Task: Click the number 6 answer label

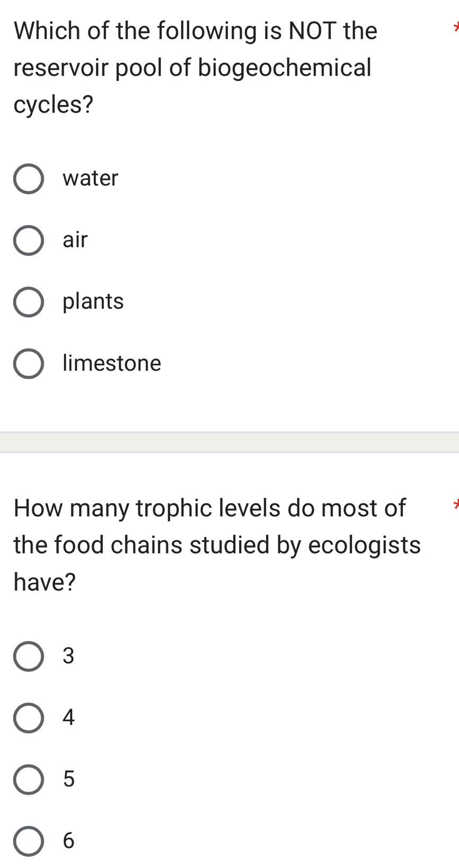Action: point(68,840)
